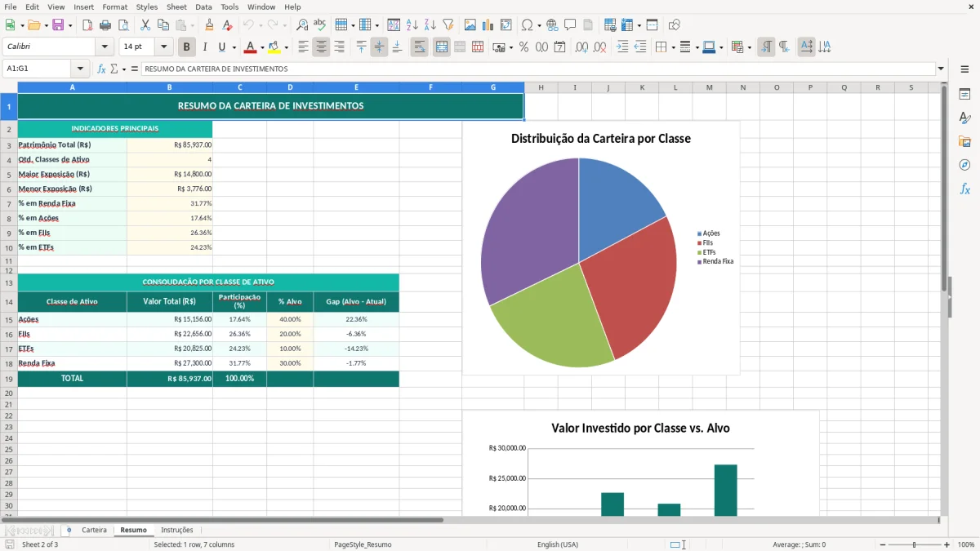Insert hyperlink globe icon

[552, 25]
